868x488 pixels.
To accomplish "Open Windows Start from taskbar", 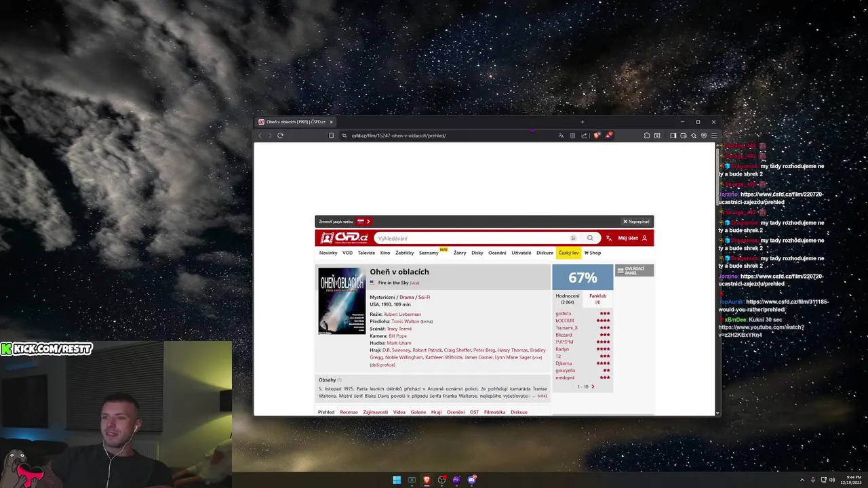I will [x=397, y=480].
